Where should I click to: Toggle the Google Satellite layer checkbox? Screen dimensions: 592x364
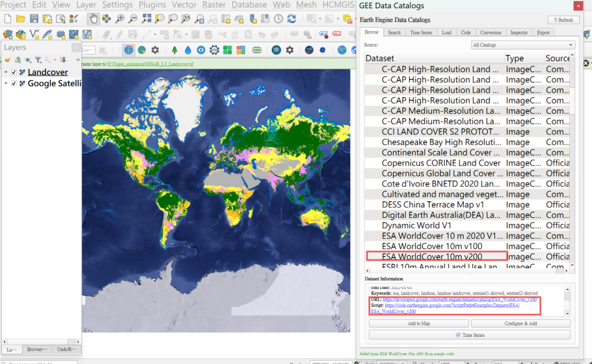click(14, 84)
